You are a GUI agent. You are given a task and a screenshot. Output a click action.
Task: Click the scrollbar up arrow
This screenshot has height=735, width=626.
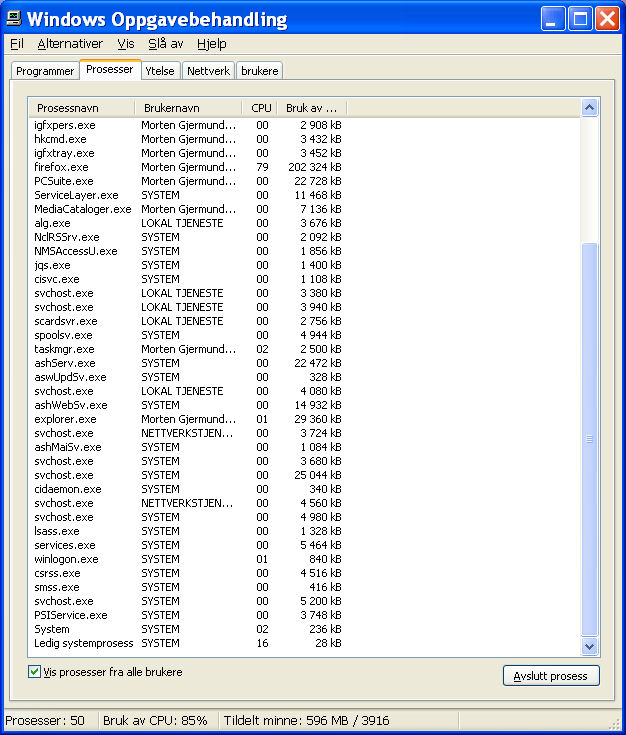coord(589,108)
